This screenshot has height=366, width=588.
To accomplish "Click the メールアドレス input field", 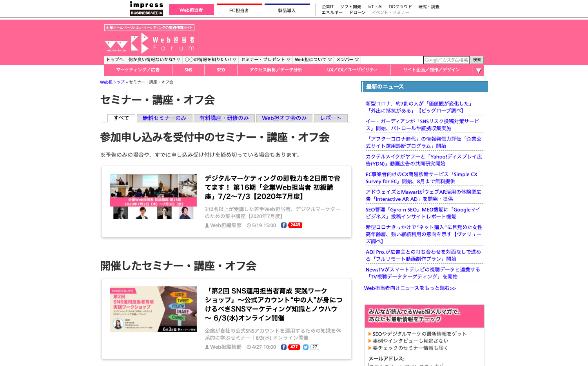I will click(x=406, y=364).
